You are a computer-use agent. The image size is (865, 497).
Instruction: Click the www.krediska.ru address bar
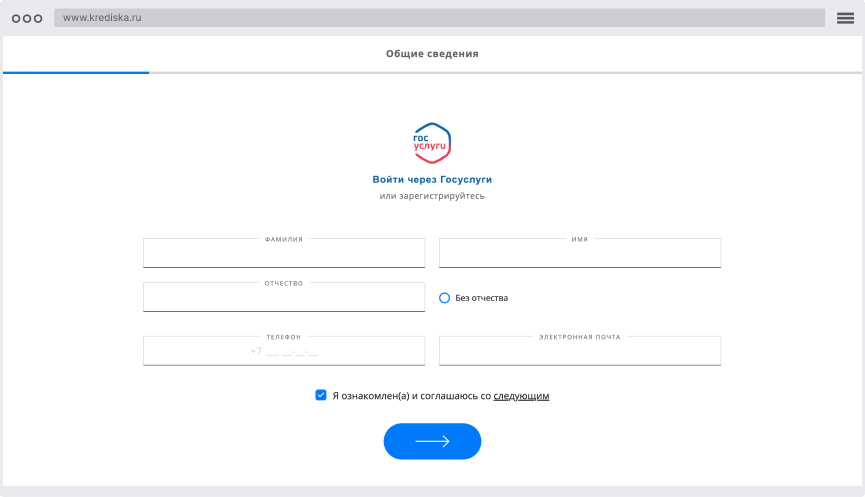tap(440, 18)
